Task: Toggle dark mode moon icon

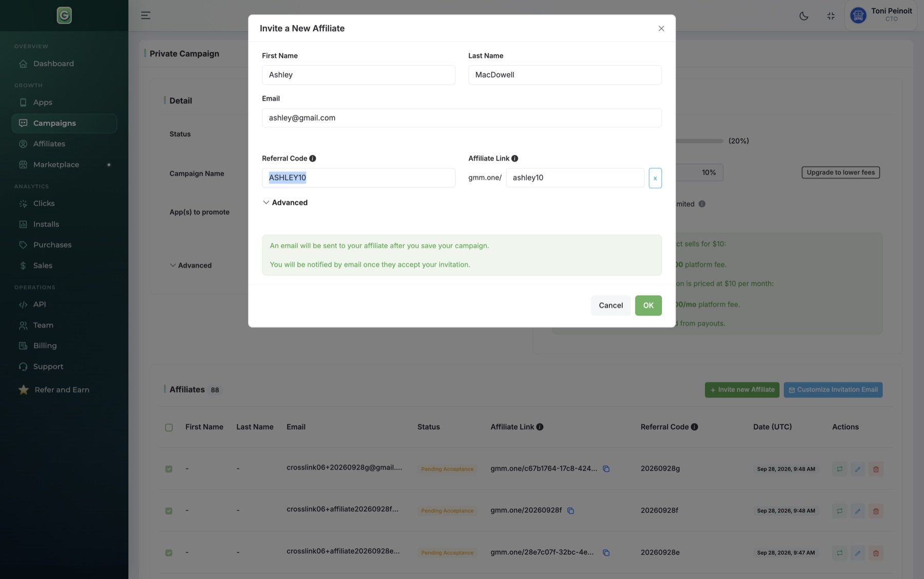Action: (804, 16)
